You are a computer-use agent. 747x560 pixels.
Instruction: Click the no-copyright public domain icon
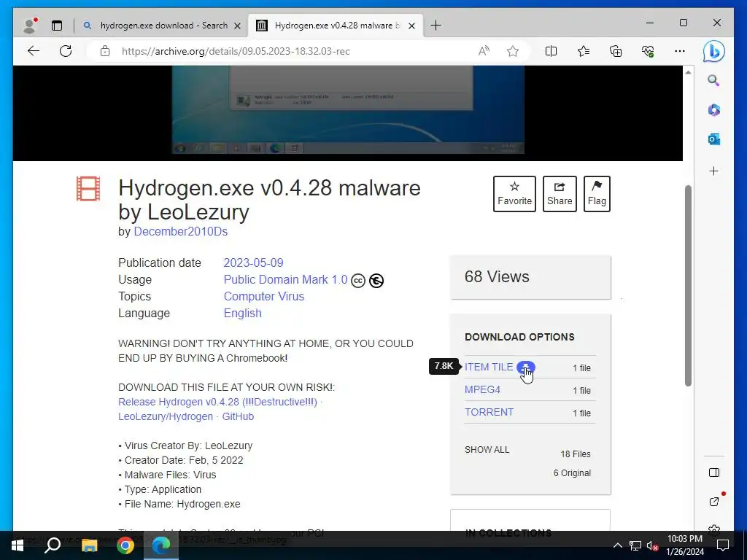[x=376, y=281]
